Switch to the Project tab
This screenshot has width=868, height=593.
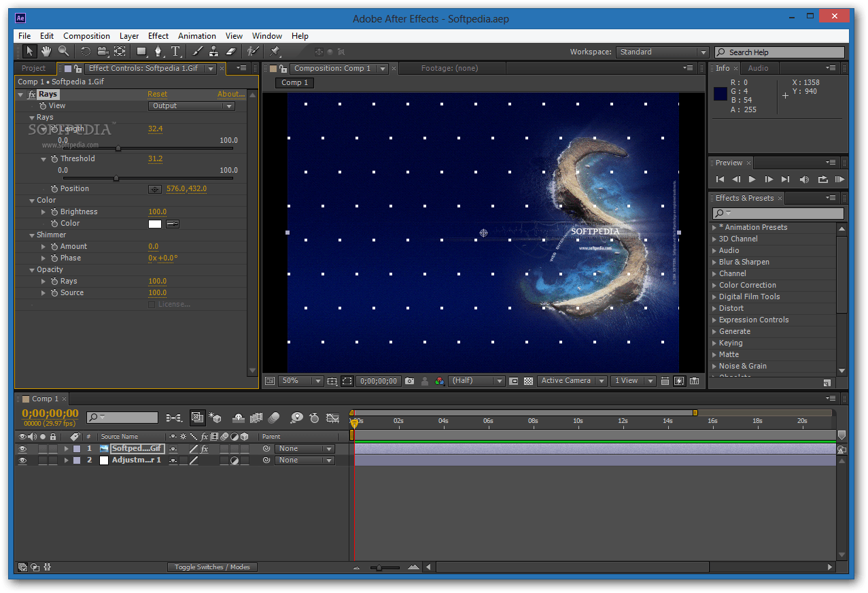point(33,68)
